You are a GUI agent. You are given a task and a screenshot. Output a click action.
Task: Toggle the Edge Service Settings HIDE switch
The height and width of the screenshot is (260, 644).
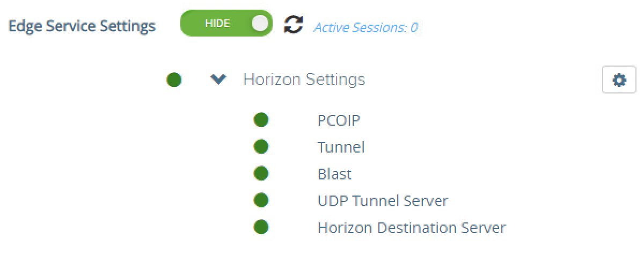[x=226, y=24]
